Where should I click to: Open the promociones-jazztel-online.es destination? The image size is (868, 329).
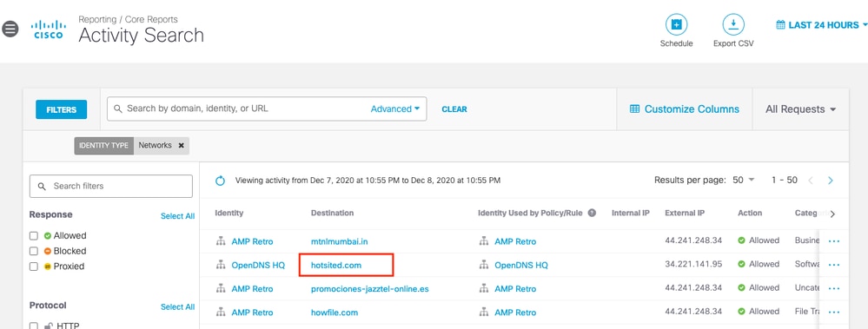click(370, 289)
